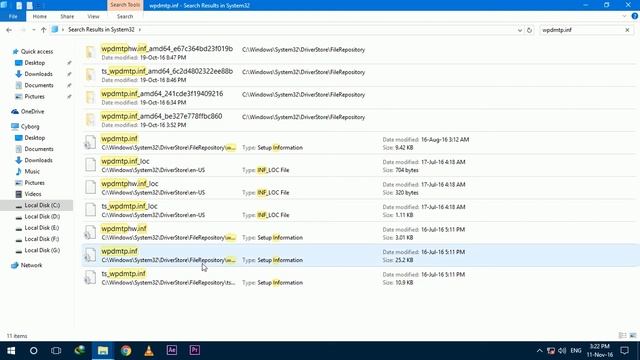Launch Google Chrome from taskbar
The height and width of the screenshot is (360, 640).
[126, 351]
